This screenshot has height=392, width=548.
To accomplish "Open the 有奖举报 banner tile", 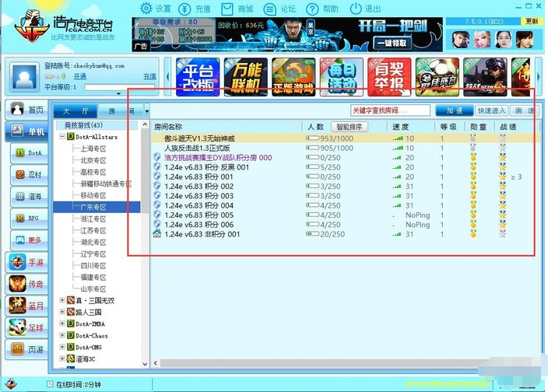I will pos(389,77).
